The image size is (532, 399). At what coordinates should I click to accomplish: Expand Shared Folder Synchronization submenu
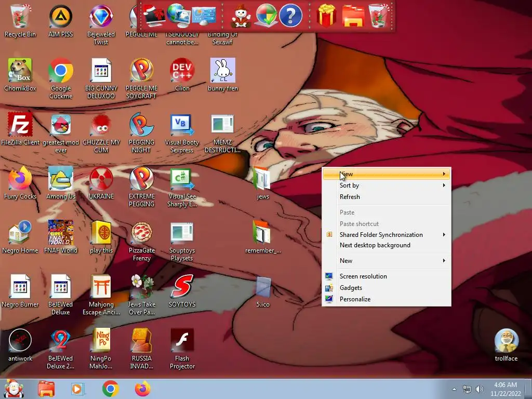point(387,234)
